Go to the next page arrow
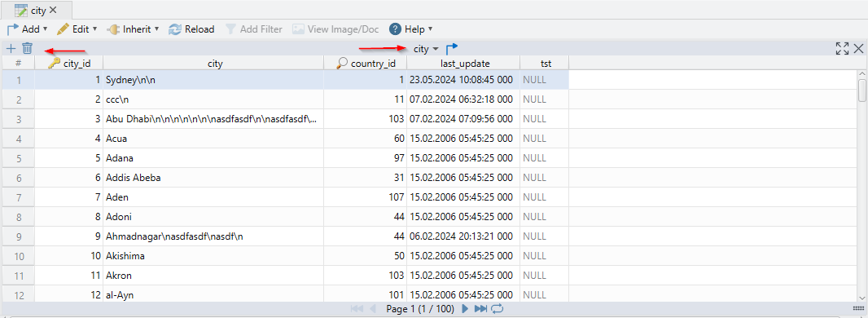Viewport: 868px width, 318px height. pyautogui.click(x=465, y=308)
